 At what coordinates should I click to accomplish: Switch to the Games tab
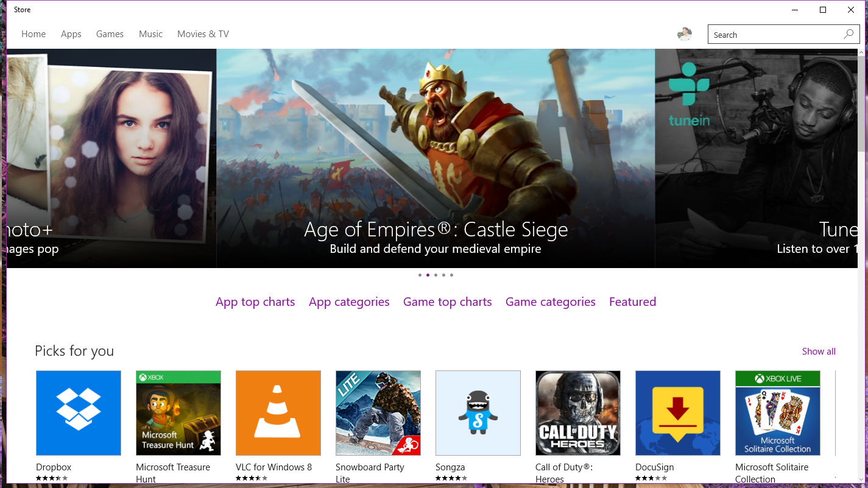tap(110, 34)
